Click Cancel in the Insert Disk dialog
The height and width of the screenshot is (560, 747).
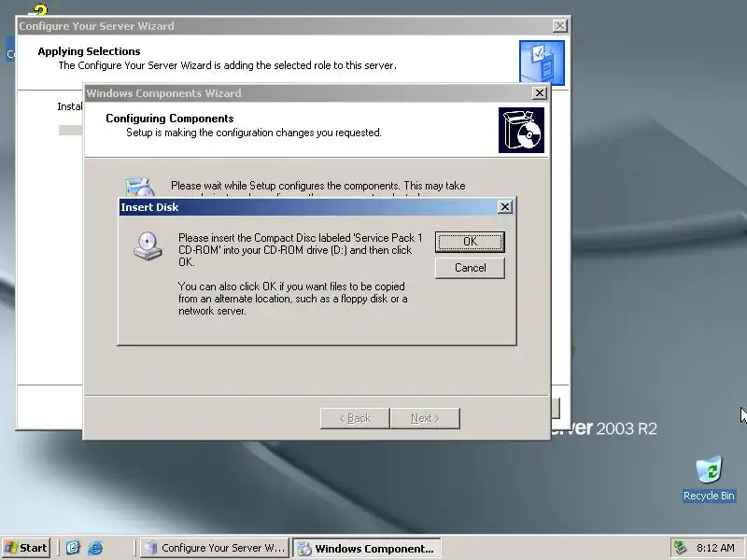point(470,268)
